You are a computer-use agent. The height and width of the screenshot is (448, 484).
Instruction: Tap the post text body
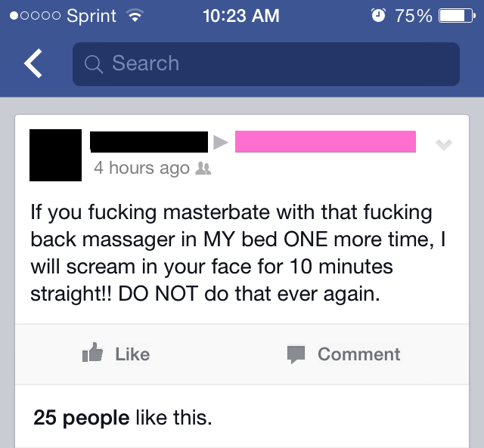coord(237,253)
